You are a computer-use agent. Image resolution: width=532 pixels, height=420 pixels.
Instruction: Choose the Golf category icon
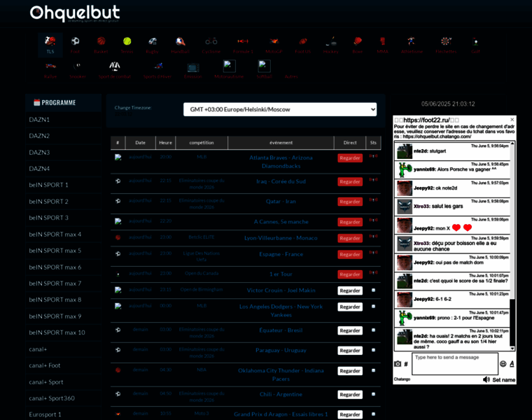(475, 42)
